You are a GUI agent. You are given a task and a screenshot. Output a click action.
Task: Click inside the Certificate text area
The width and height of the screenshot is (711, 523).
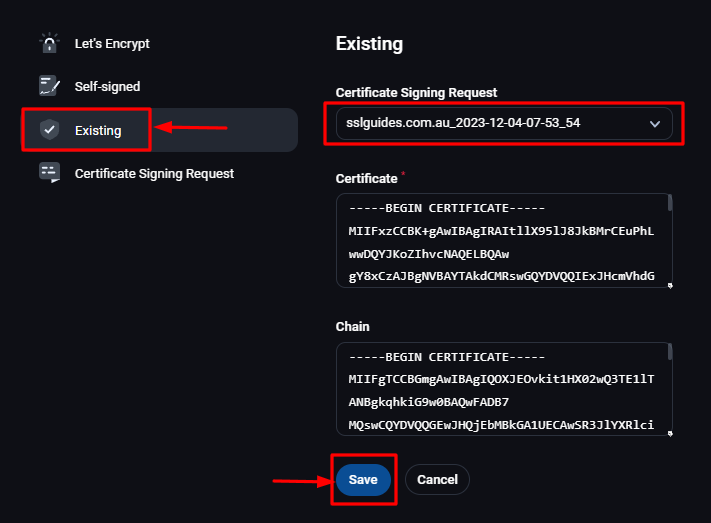click(x=500, y=240)
